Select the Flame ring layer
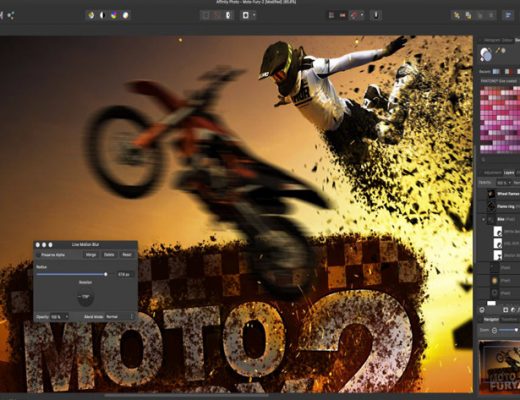This screenshot has width=520, height=400. tap(499, 207)
